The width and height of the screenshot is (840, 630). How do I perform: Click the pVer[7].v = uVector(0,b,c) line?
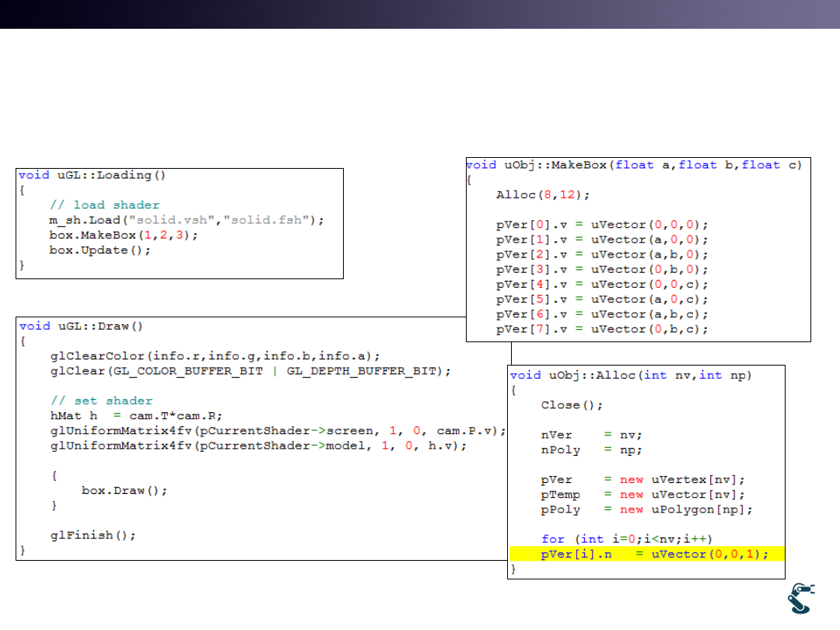pyautogui.click(x=602, y=330)
